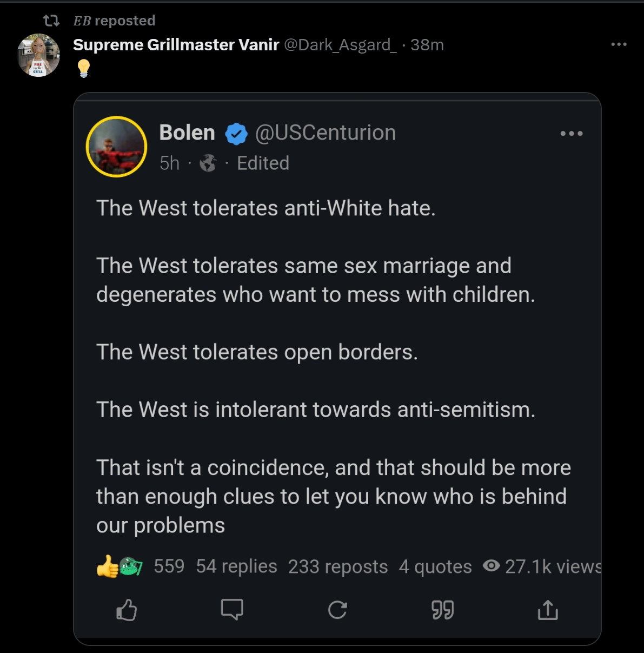Image resolution: width=644 pixels, height=653 pixels.
Task: Open the reply speech bubble icon
Action: point(232,610)
